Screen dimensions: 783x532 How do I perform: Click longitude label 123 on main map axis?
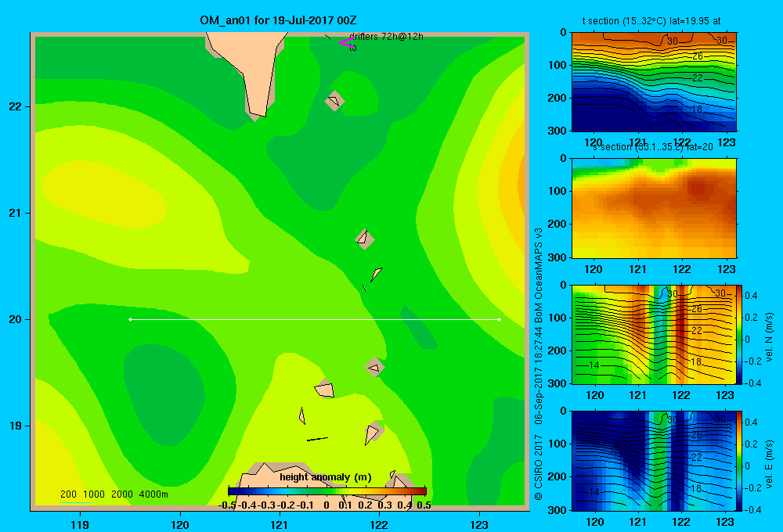click(479, 524)
